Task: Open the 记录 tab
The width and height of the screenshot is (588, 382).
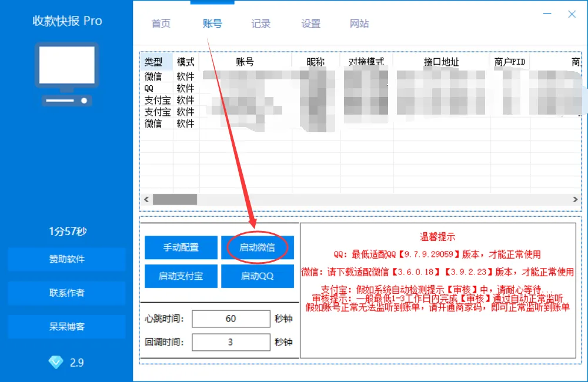Action: tap(261, 24)
